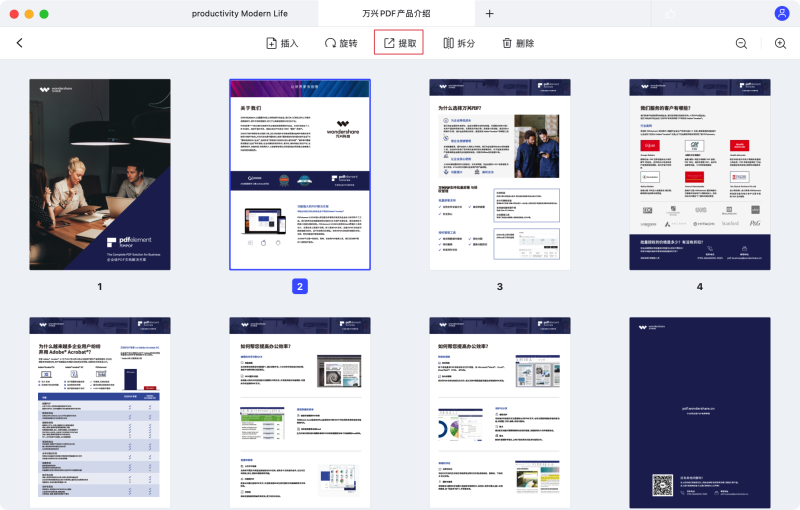Click the Insert (插入) page tool
The height and width of the screenshot is (510, 800).
click(x=282, y=43)
